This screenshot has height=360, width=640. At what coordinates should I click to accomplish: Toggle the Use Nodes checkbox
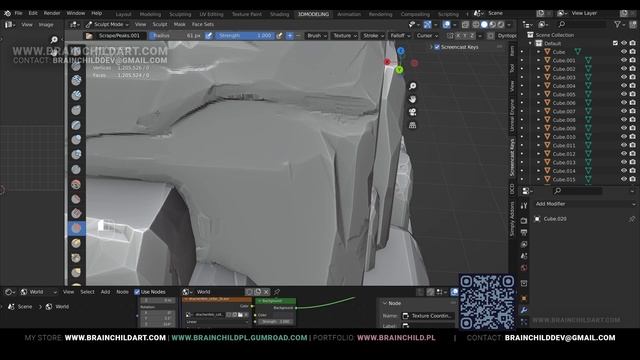click(x=137, y=292)
